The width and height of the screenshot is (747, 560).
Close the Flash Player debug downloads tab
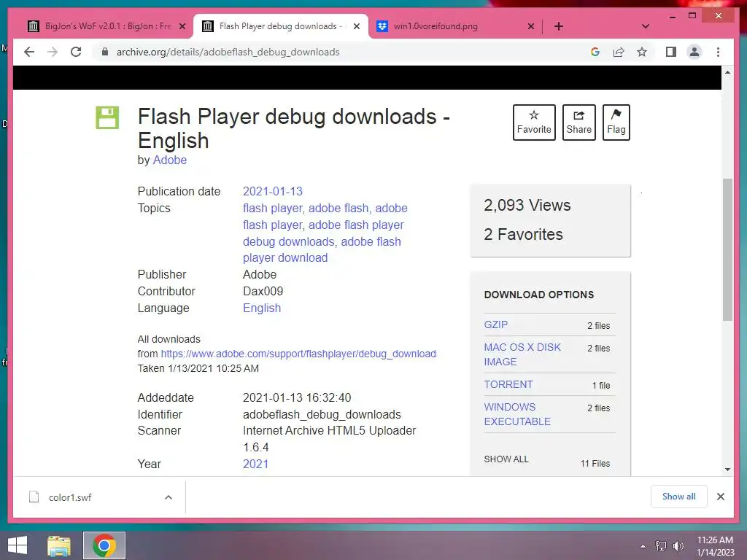click(x=356, y=27)
